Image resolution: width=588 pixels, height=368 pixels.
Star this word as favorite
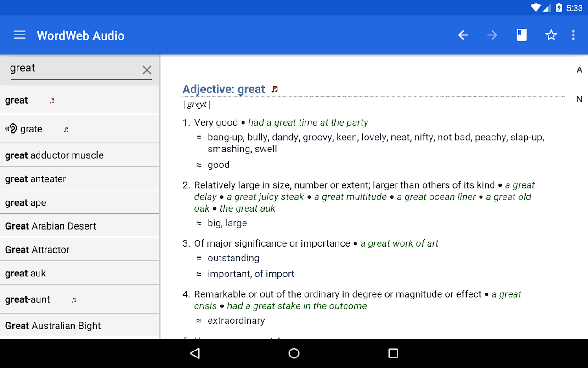[551, 35]
